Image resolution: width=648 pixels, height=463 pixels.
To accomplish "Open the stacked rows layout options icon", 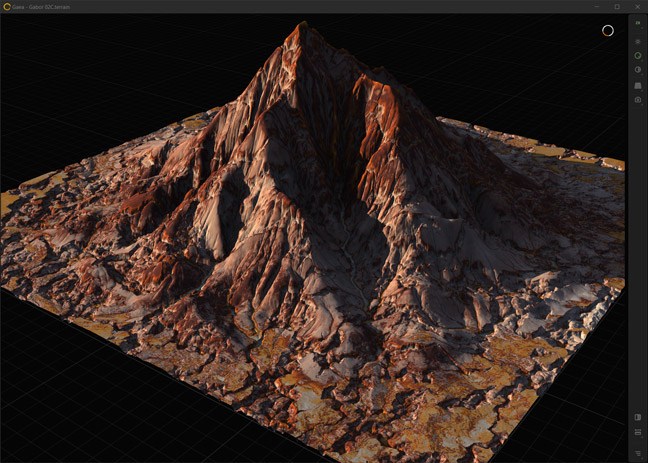I will tap(638, 432).
